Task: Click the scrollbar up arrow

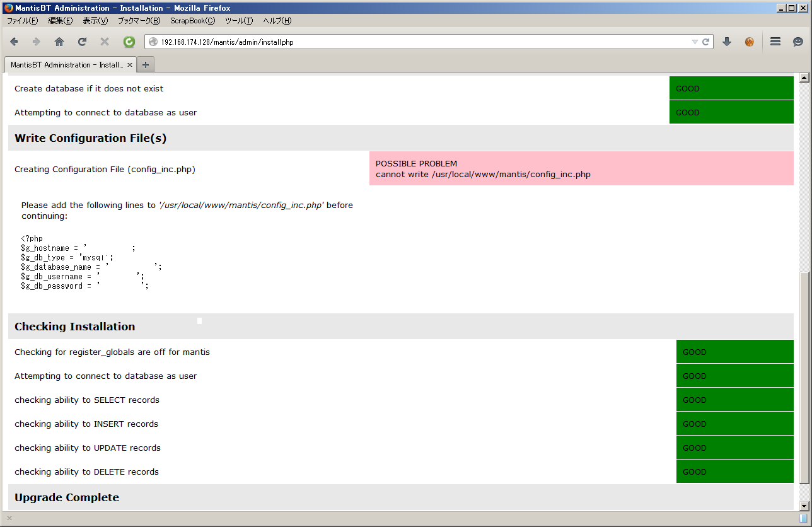Action: (x=804, y=78)
